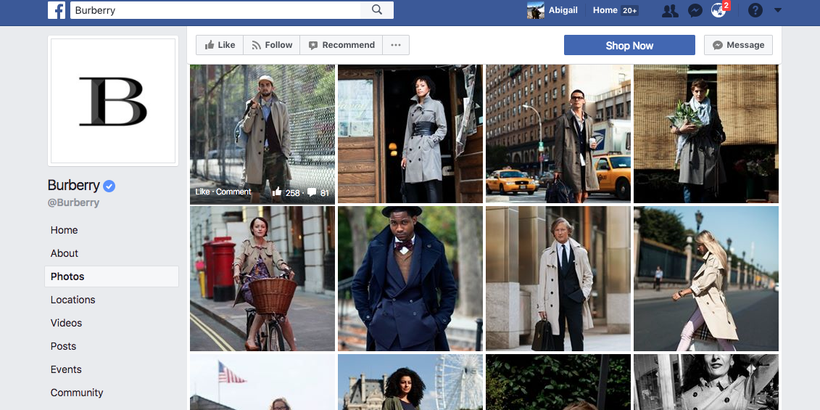Open photo of man with yellow taxis
This screenshot has width=820, height=410.
[x=558, y=134]
